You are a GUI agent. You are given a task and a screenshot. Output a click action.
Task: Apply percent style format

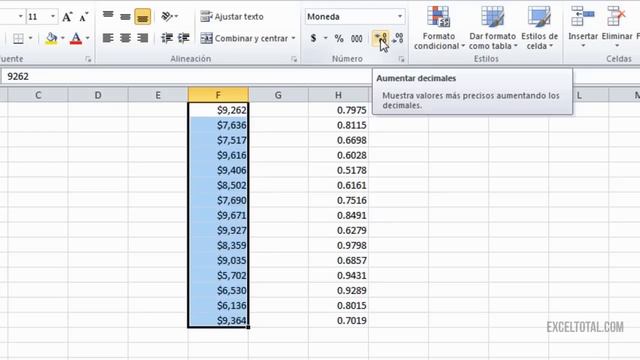point(339,38)
